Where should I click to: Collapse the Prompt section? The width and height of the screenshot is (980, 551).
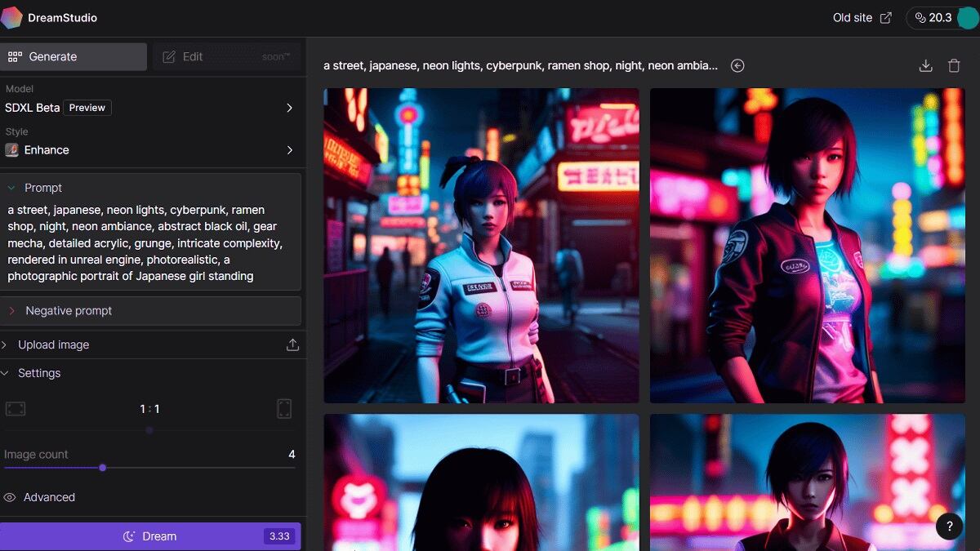coord(12,188)
